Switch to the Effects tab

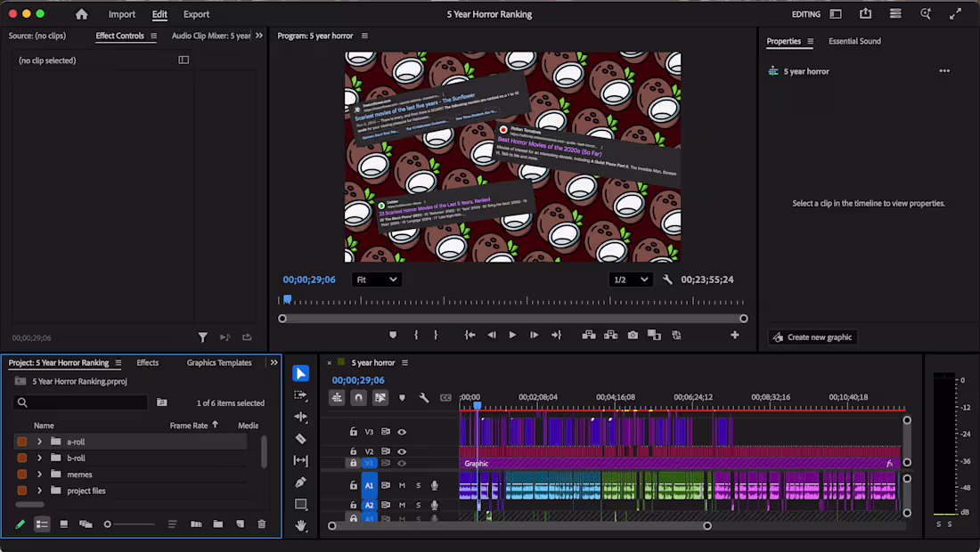(x=147, y=362)
